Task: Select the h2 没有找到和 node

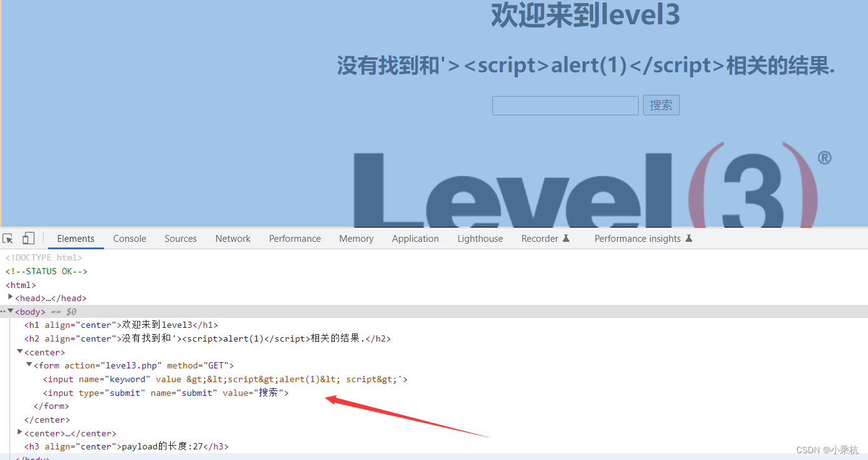Action: click(x=207, y=338)
